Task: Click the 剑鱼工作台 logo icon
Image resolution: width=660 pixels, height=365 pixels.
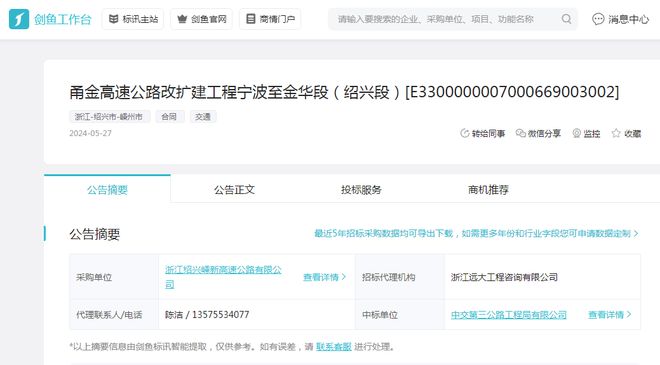Action: [x=19, y=19]
